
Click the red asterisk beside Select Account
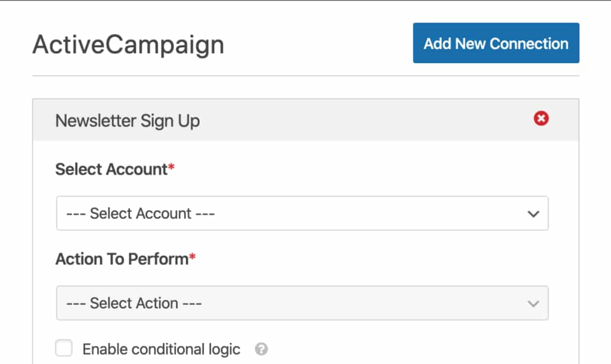point(171,167)
